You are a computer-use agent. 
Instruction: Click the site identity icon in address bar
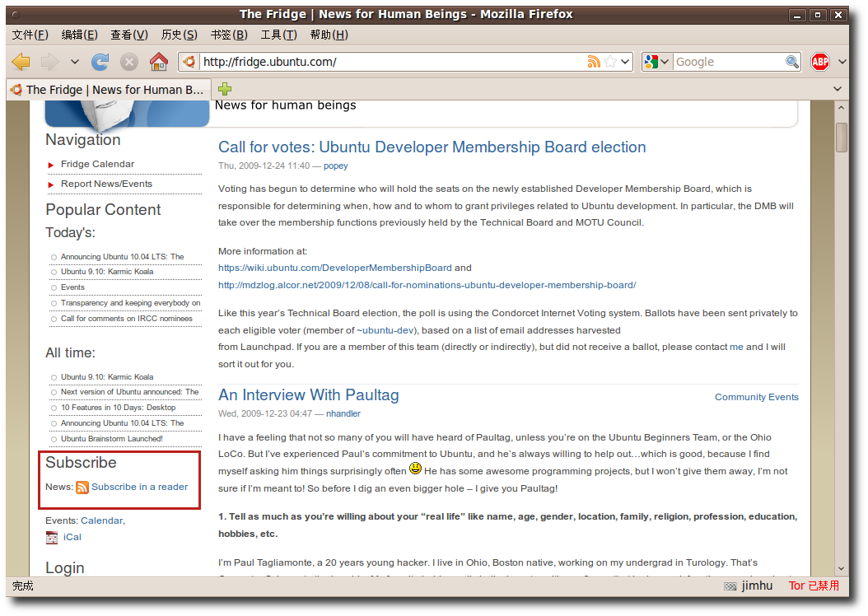[189, 62]
